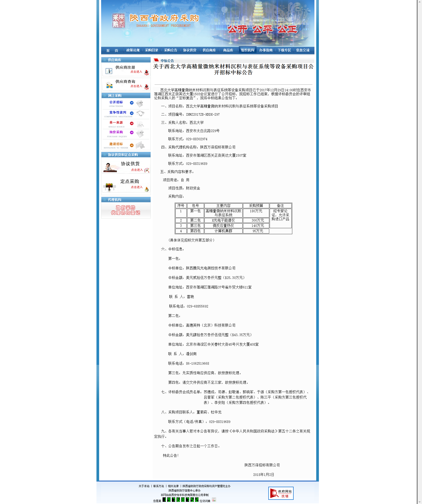The width and height of the screenshot is (422, 504).
Task: Click the red 采购 logo seal
Action: click(x=118, y=21)
